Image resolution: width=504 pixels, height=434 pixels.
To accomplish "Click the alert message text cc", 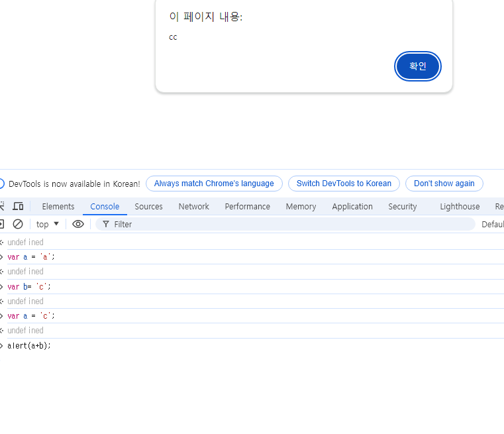I will 173,37.
